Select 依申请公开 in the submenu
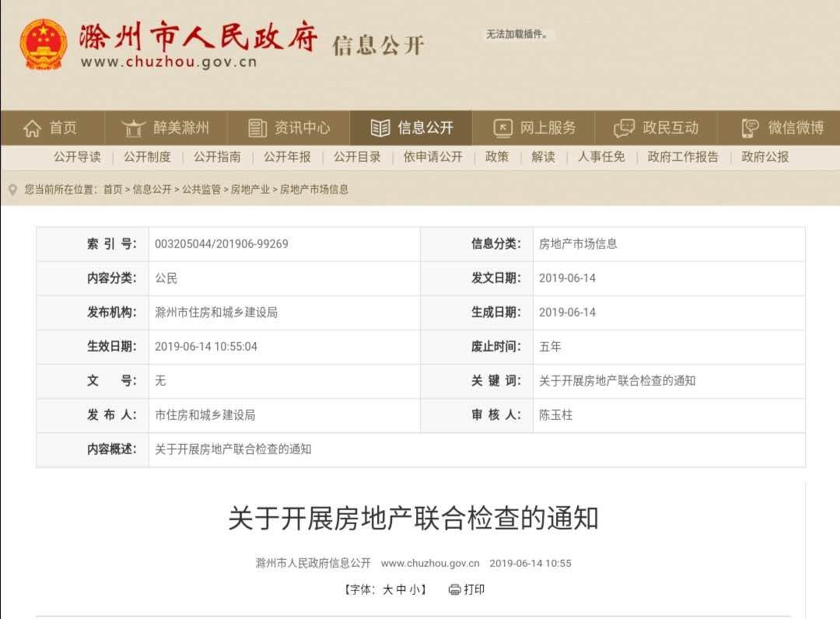840x619 pixels. coord(433,157)
